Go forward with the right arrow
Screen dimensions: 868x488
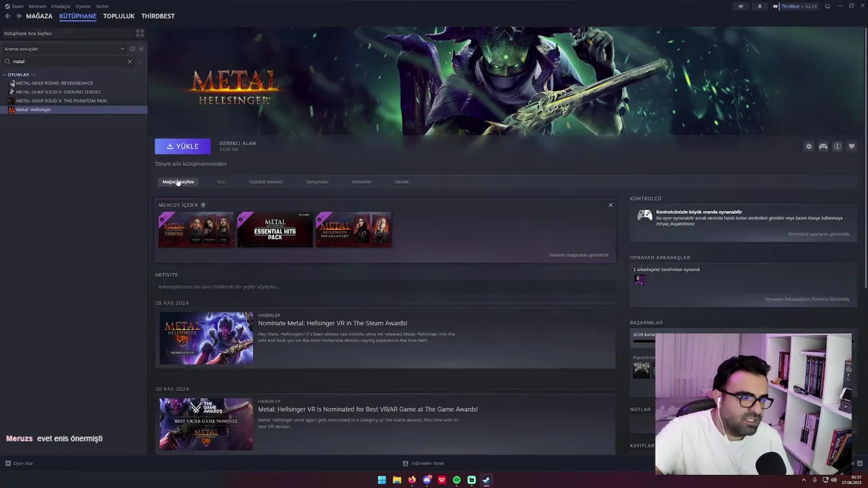18,16
